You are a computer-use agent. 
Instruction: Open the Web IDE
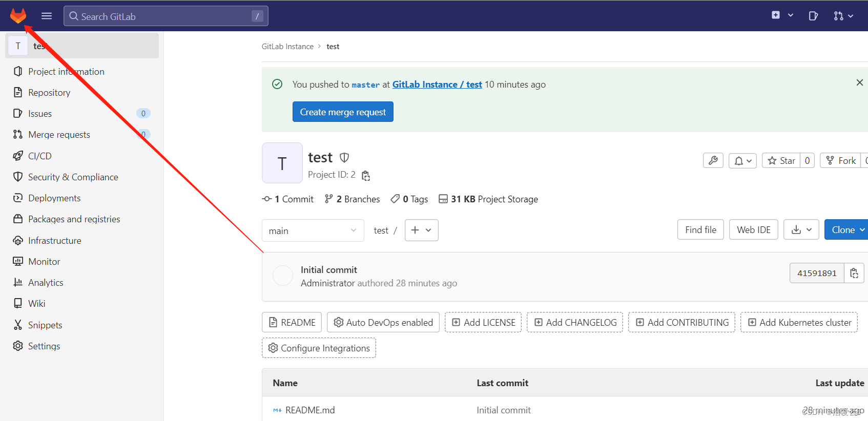click(x=754, y=229)
